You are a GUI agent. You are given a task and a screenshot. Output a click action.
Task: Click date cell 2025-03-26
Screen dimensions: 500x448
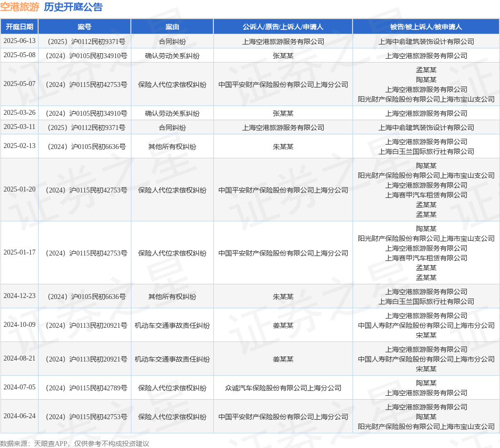point(20,113)
